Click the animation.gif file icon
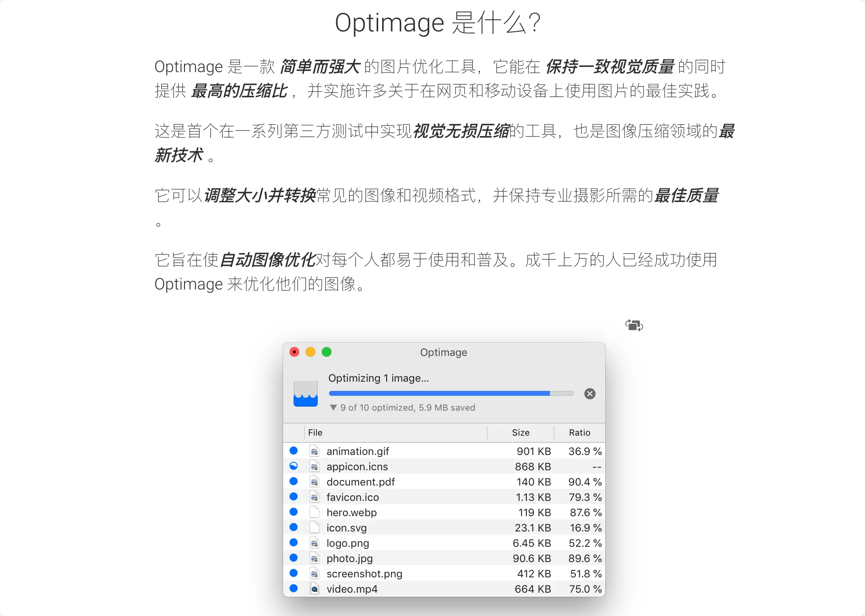The height and width of the screenshot is (616, 865). [315, 451]
